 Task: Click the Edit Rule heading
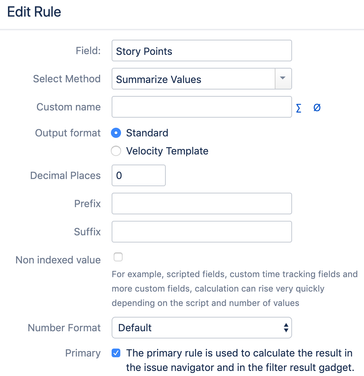coord(34,12)
